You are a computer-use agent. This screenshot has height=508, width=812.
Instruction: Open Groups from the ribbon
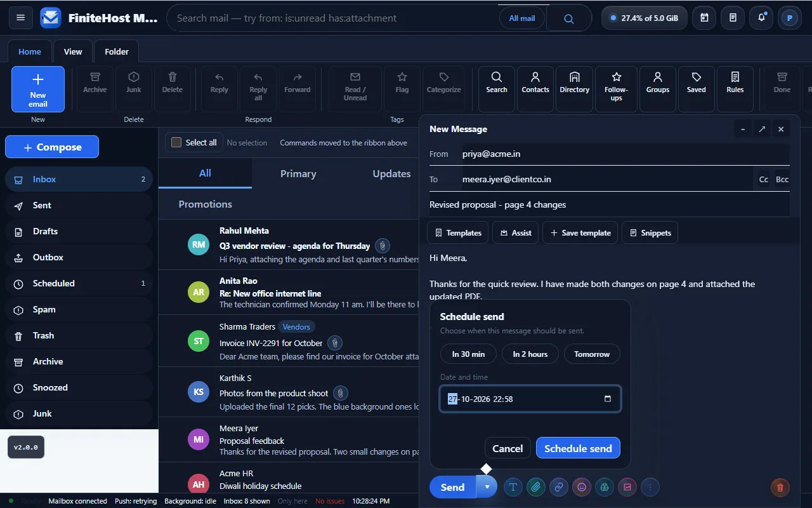658,90
